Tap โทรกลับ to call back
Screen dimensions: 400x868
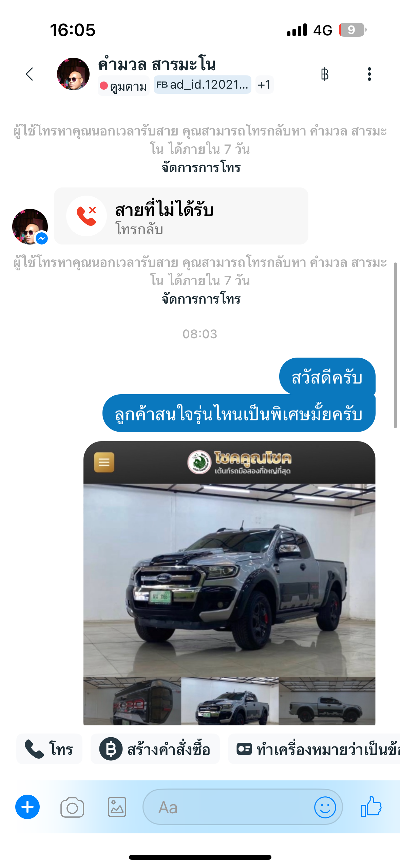[x=139, y=229]
